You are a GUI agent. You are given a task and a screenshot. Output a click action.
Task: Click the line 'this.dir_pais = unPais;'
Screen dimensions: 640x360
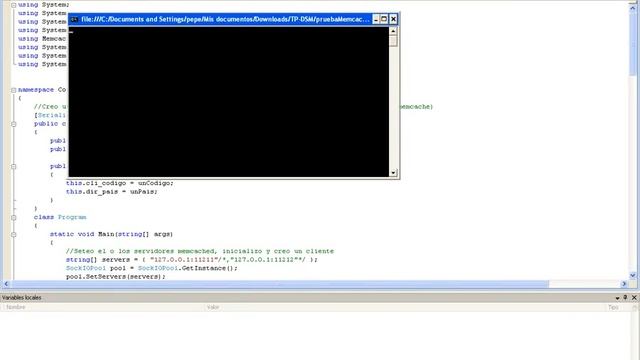(x=111, y=192)
